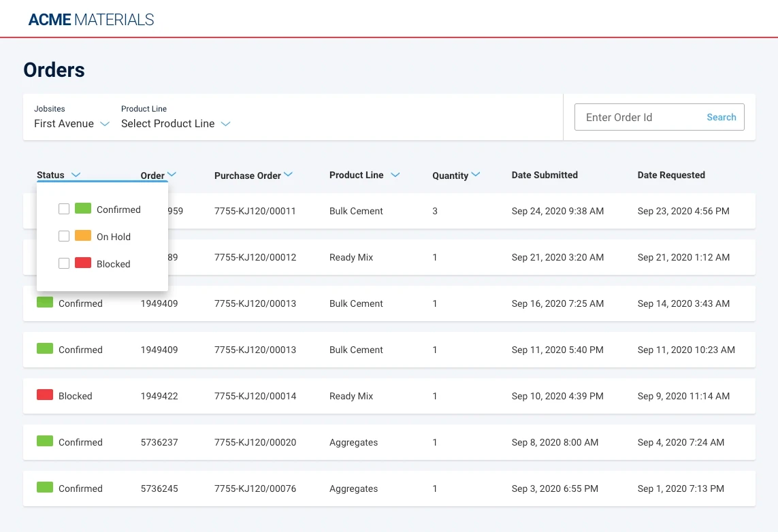Click the green Confirmed swatch in filter
The image size is (778, 532).
83,208
